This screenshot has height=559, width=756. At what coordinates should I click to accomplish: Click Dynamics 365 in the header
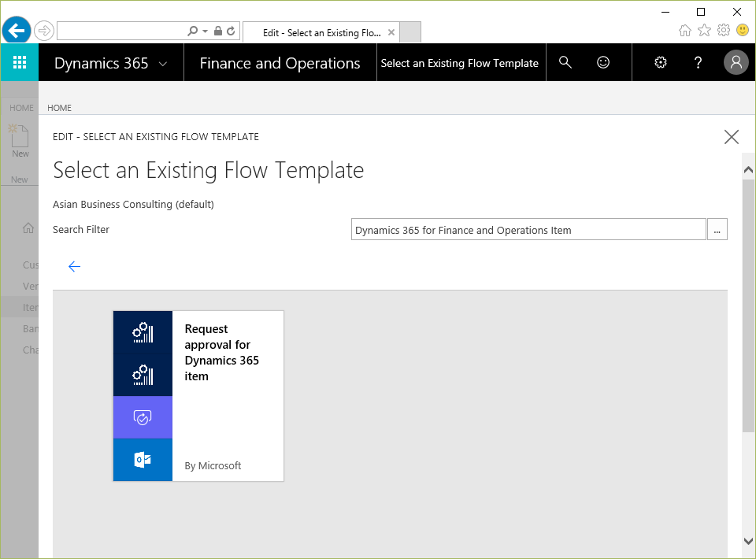coord(102,63)
